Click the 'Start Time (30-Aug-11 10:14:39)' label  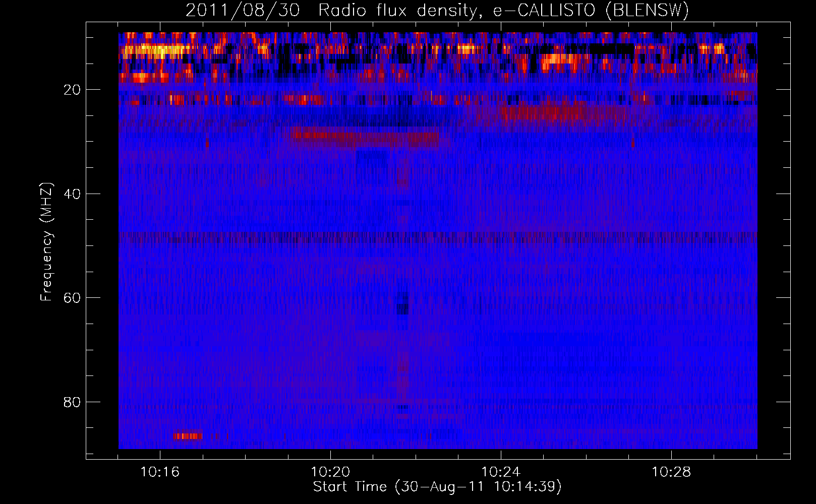point(437,487)
